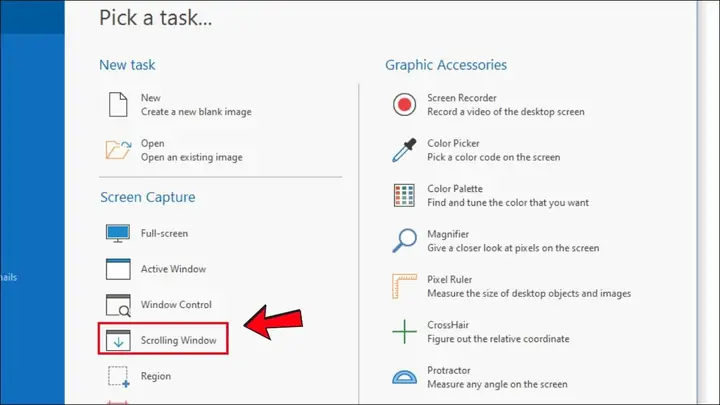Select the Region capture icon

[x=118, y=377]
